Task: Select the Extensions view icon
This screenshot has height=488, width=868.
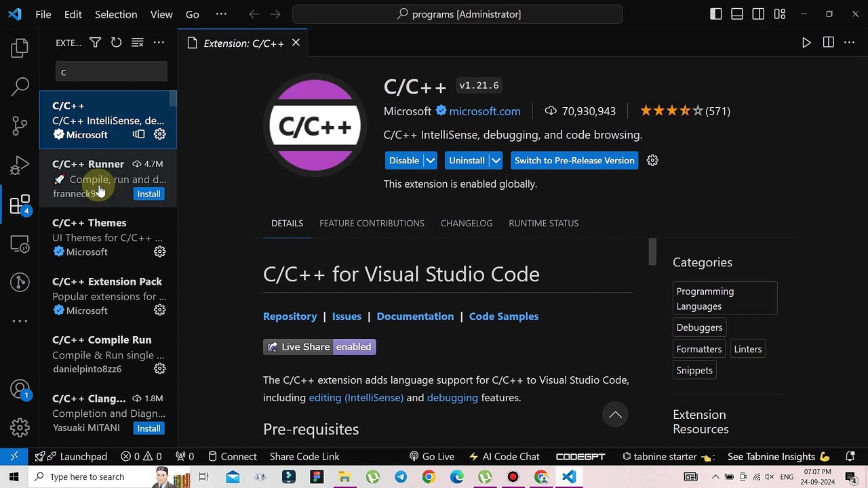Action: coord(20,205)
